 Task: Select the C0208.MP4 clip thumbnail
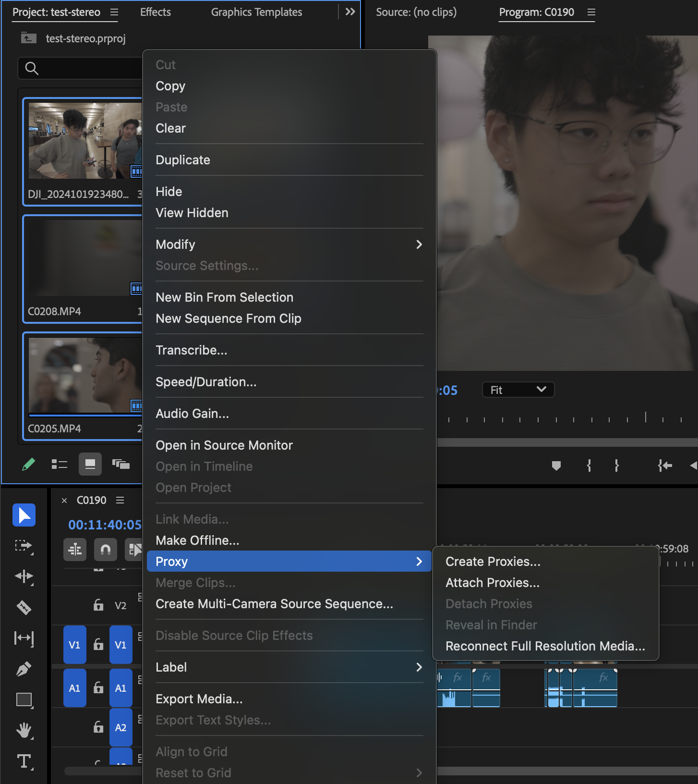point(84,258)
